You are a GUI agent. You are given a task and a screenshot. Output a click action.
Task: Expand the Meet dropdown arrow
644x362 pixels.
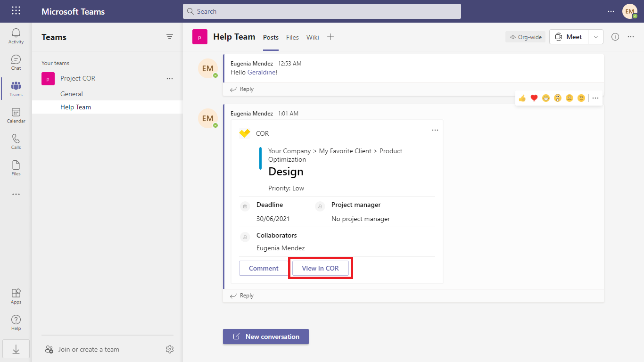pyautogui.click(x=596, y=37)
